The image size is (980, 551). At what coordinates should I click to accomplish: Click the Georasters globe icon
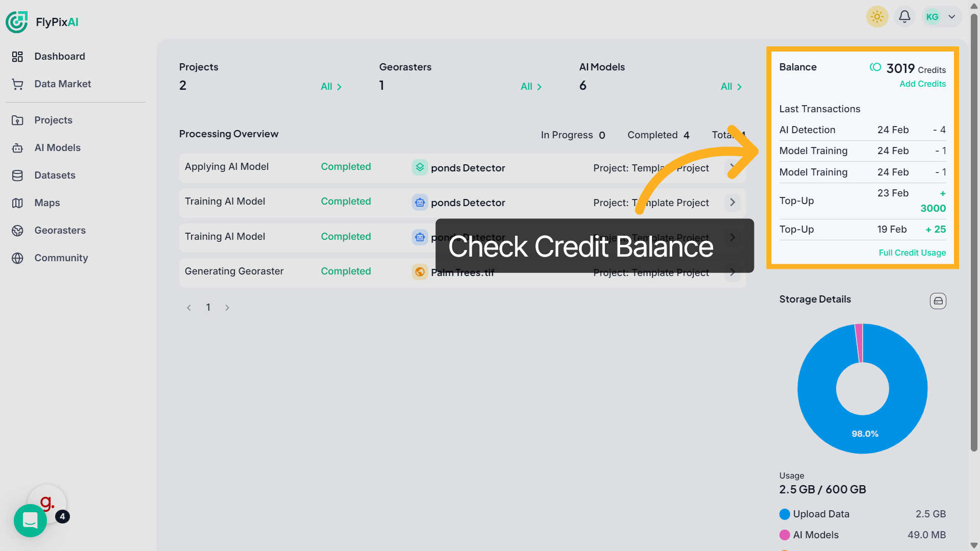[17, 231]
